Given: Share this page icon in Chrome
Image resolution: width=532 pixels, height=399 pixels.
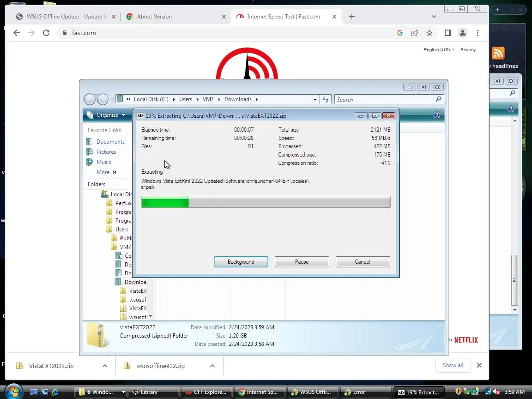Looking at the screenshot, I should tap(415, 33).
